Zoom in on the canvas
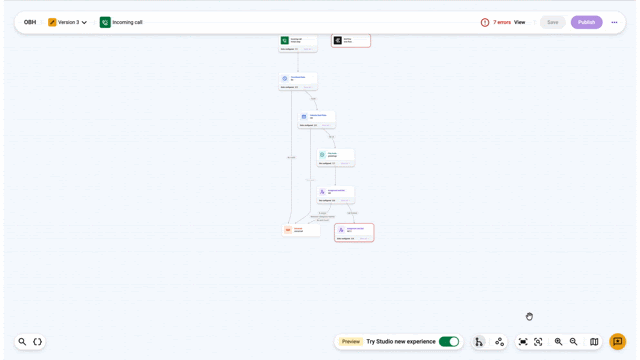 (x=558, y=342)
